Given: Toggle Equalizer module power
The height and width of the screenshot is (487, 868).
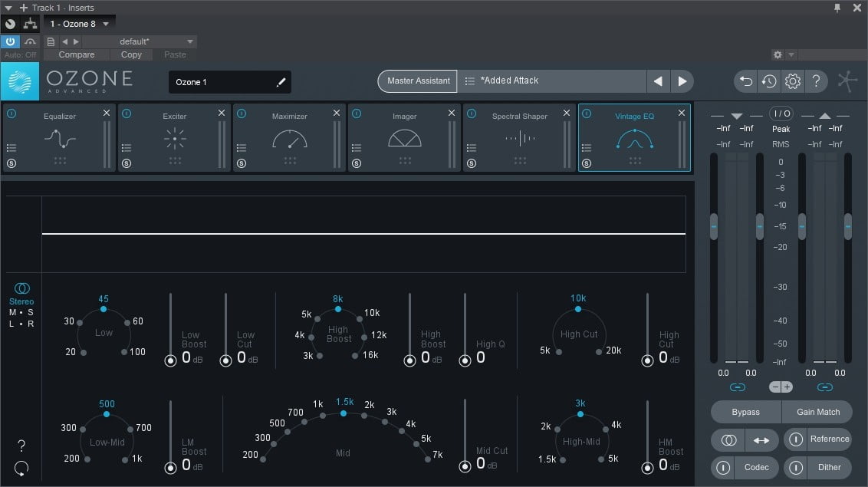Looking at the screenshot, I should (x=12, y=114).
